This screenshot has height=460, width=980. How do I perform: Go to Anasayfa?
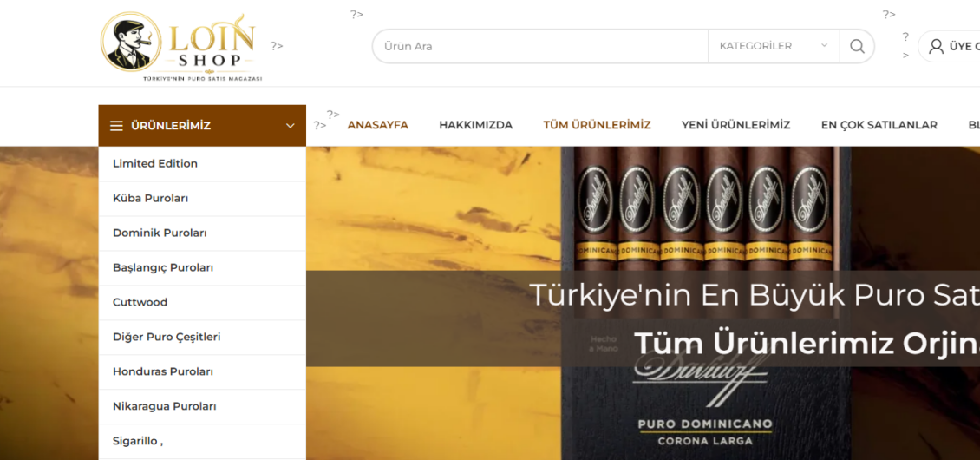click(x=377, y=125)
